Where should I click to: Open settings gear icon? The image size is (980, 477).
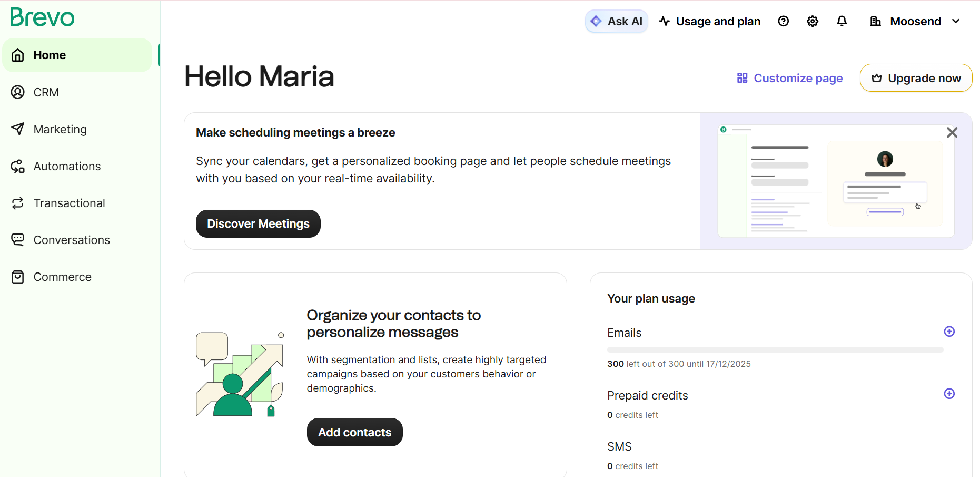813,21
